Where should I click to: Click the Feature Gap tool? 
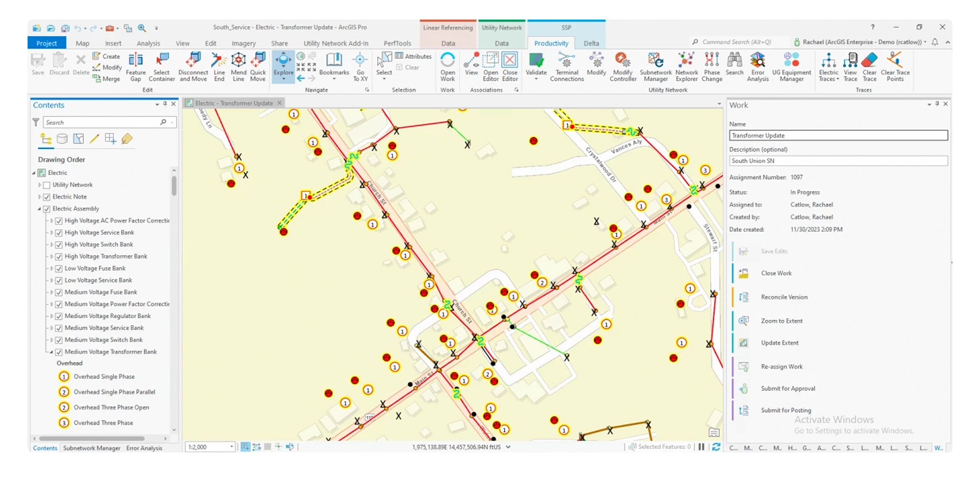(135, 67)
